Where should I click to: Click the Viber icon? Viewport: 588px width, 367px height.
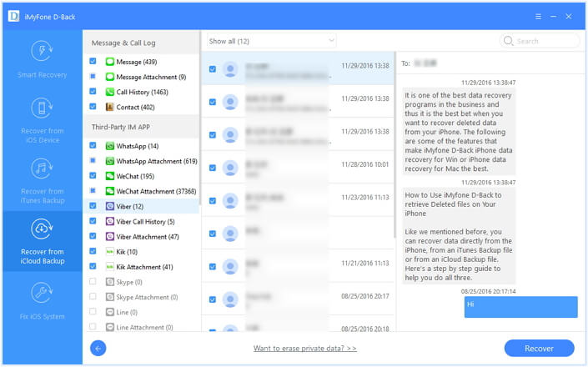point(109,206)
